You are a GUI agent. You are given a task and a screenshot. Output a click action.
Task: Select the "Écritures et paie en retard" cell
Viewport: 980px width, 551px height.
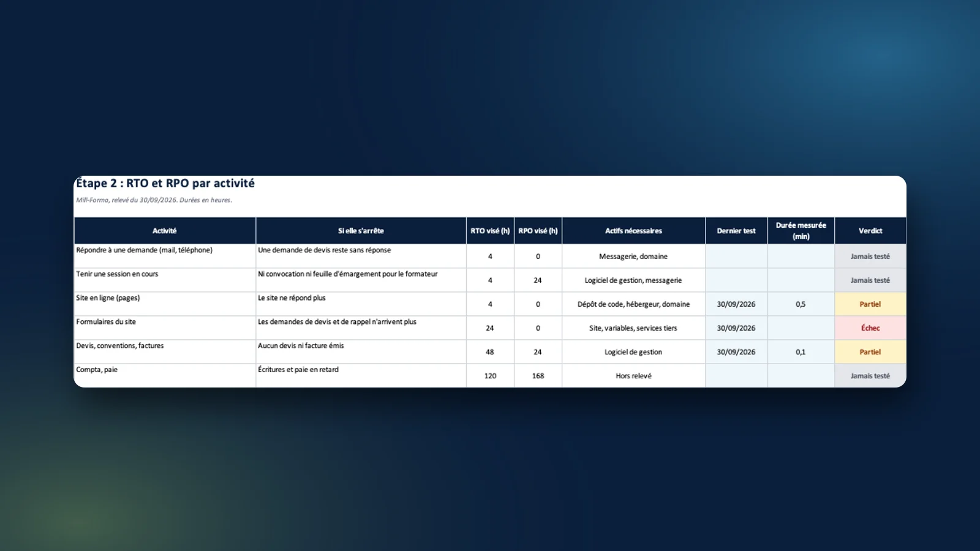pyautogui.click(x=361, y=375)
